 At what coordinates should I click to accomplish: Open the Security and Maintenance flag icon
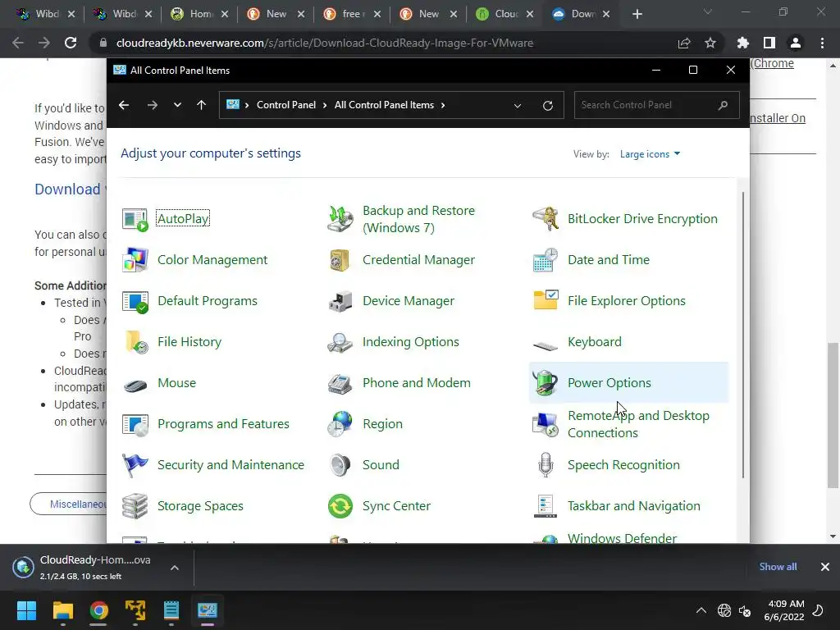click(135, 465)
